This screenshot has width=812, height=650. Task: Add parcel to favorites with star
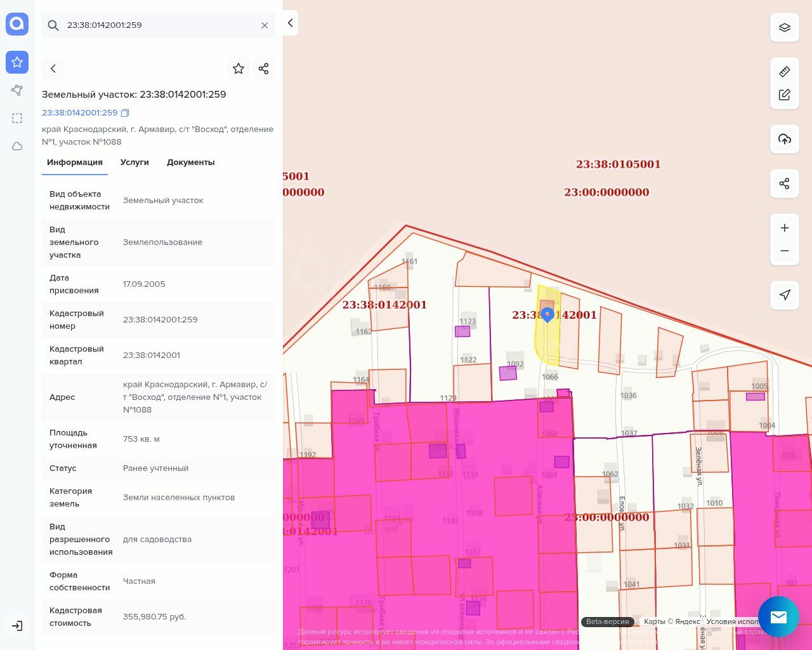(239, 69)
